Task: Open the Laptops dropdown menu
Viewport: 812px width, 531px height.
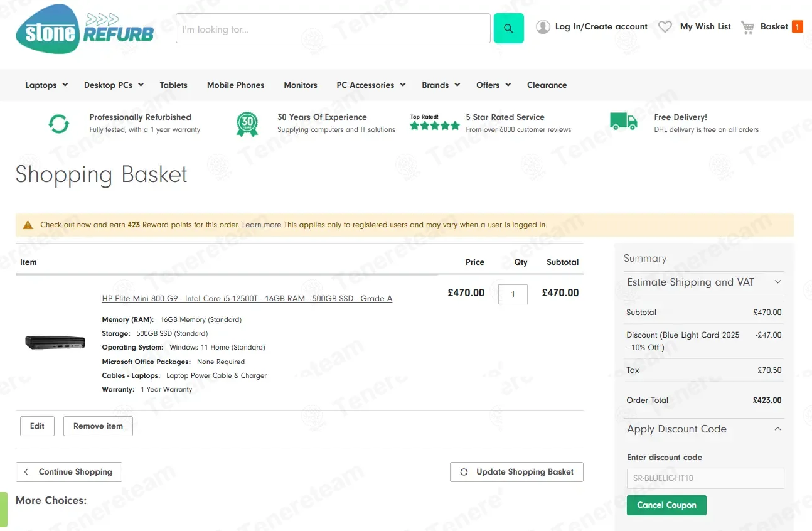Action: click(x=46, y=85)
